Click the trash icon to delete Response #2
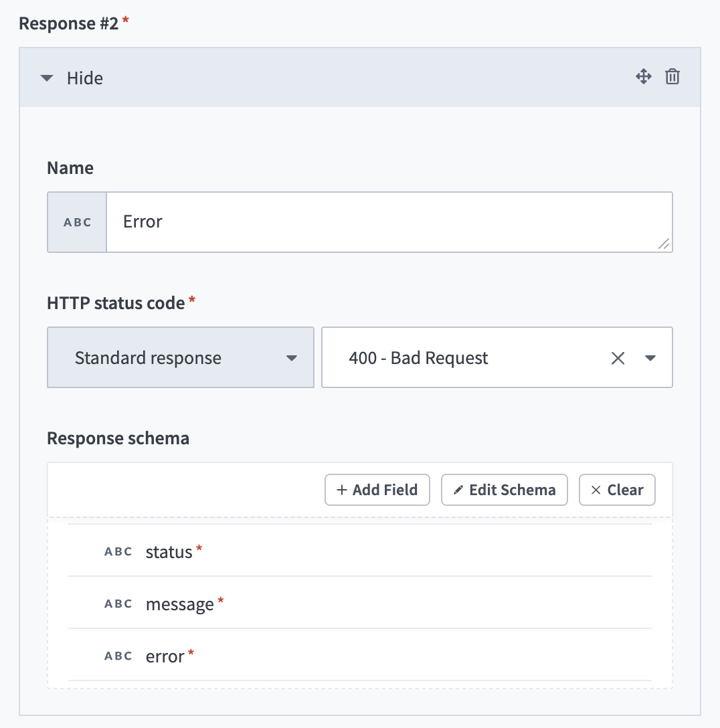720x728 pixels. pyautogui.click(x=672, y=77)
